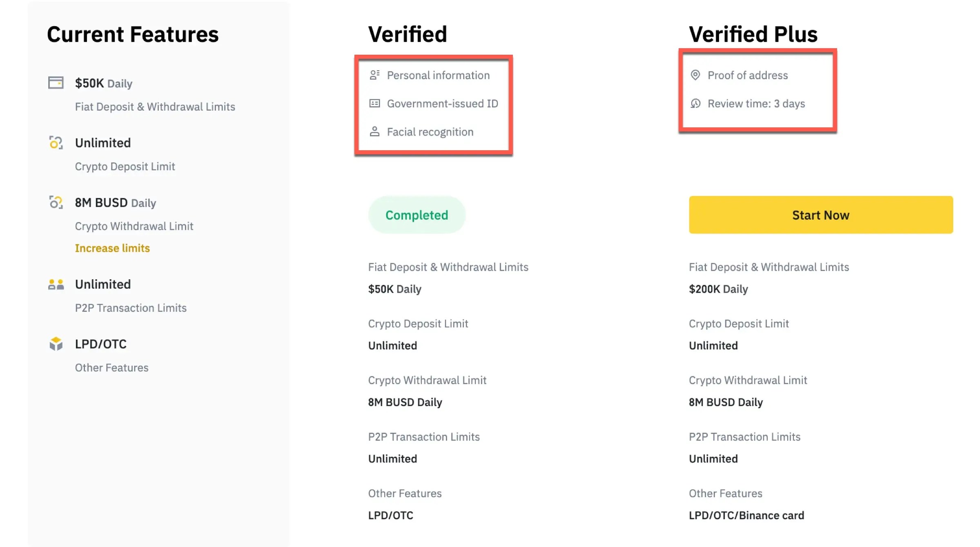The height and width of the screenshot is (547, 980).
Task: Click the Start Now button
Action: click(x=820, y=214)
